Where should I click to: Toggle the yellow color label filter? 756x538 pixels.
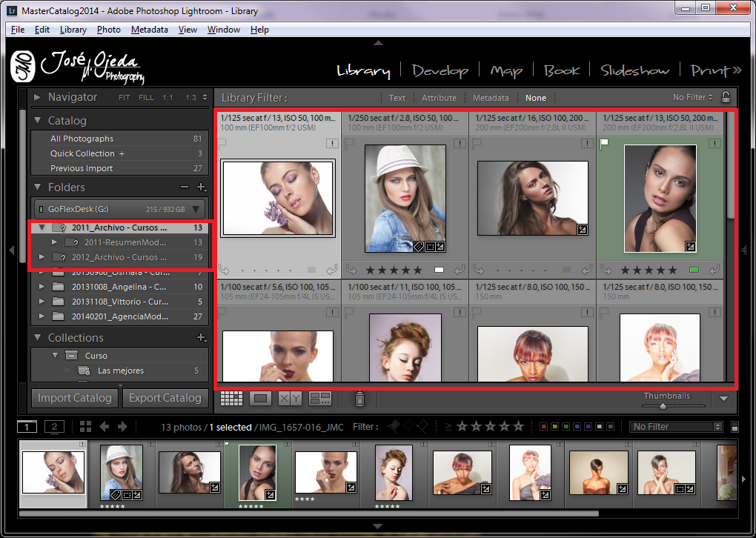click(x=555, y=427)
